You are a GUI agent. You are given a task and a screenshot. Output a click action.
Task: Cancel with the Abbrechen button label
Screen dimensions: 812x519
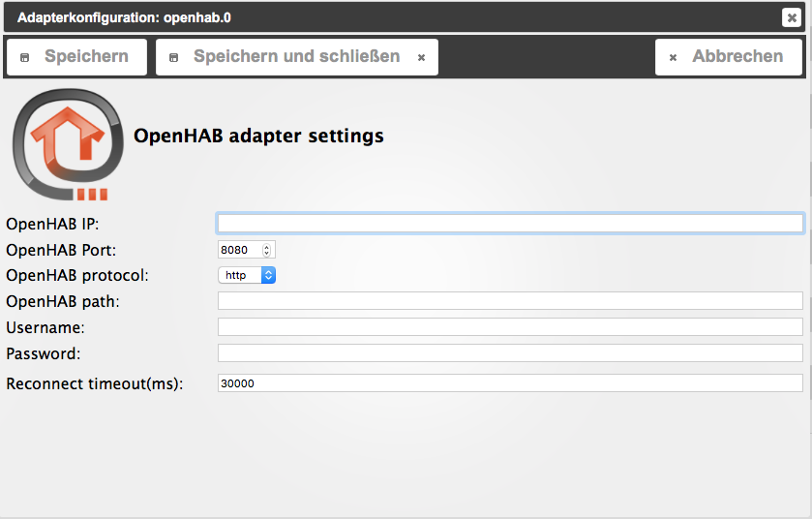(x=737, y=57)
